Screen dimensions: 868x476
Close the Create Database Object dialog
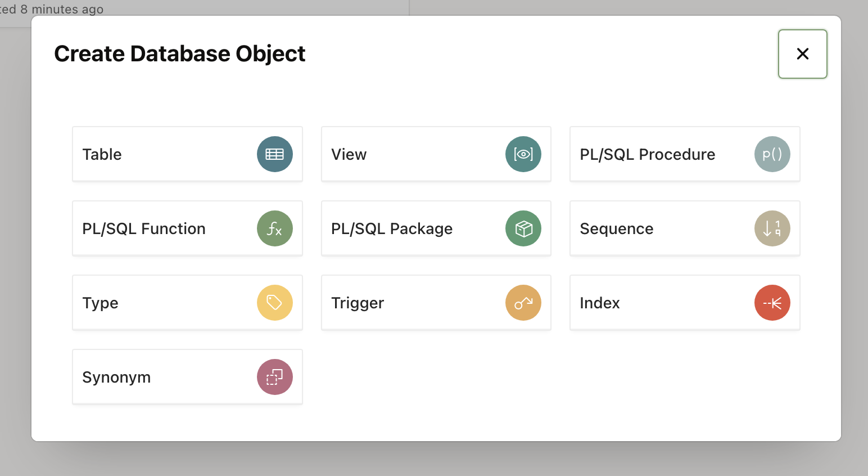[x=802, y=54]
